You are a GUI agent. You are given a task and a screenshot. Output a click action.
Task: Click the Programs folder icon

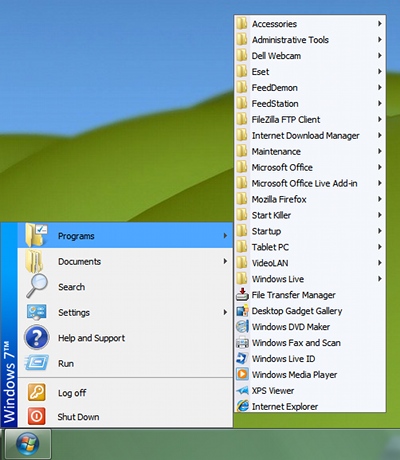tap(36, 235)
